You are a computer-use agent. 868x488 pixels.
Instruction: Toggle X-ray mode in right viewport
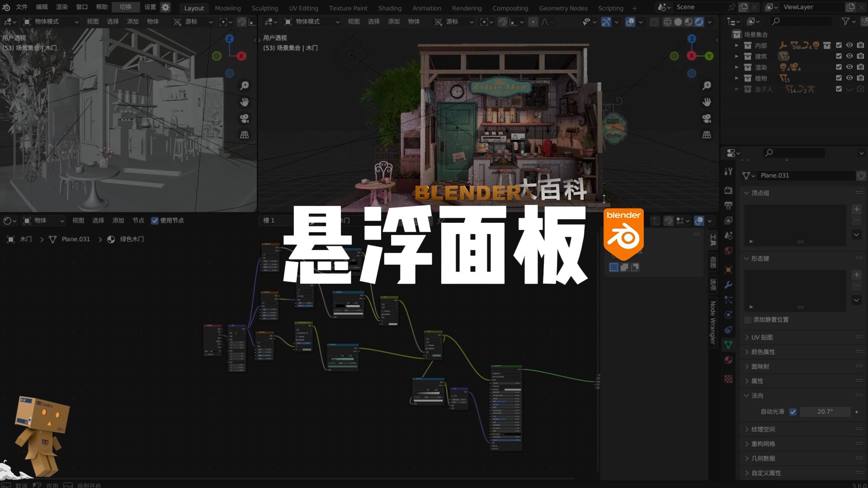654,22
